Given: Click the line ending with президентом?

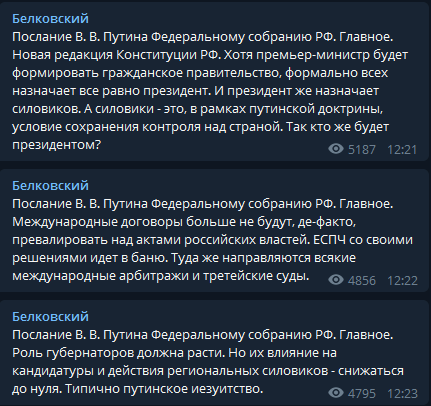Looking at the screenshot, I should click(56, 145).
